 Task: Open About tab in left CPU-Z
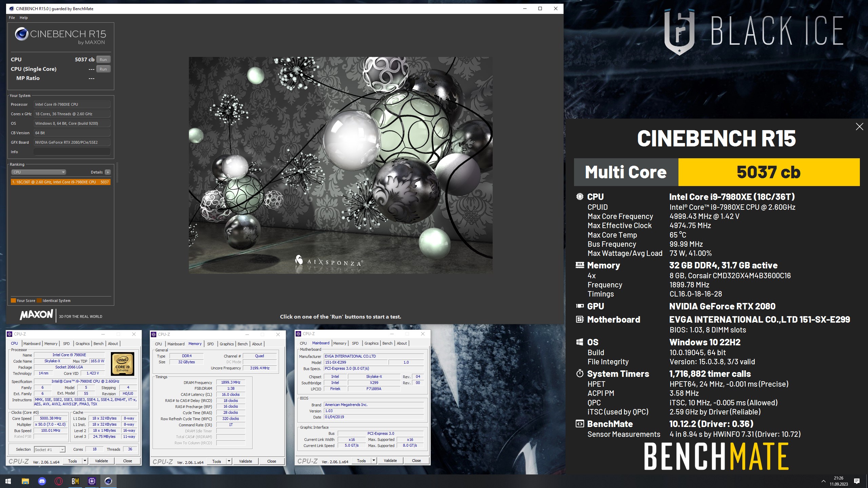(x=113, y=344)
